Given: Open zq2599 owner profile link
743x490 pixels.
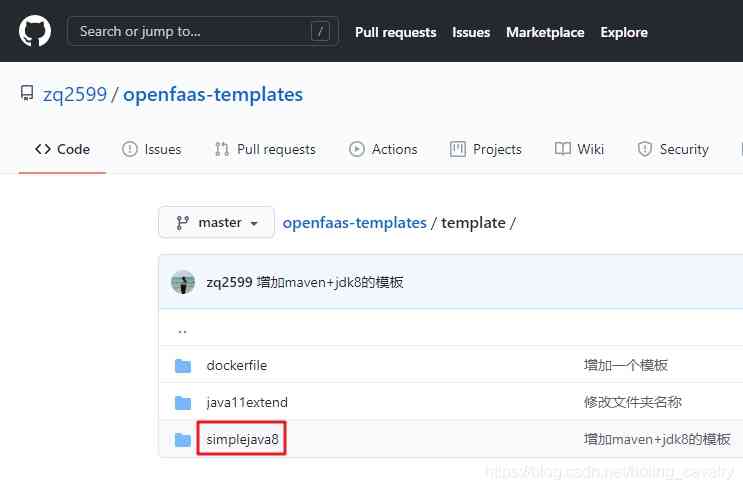Looking at the screenshot, I should 75,94.
